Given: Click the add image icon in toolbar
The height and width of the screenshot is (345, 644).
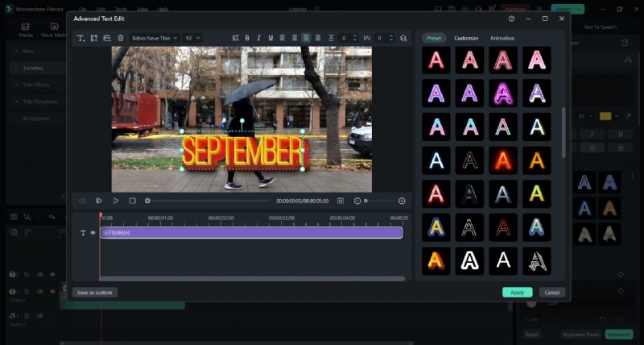Looking at the screenshot, I should 107,38.
